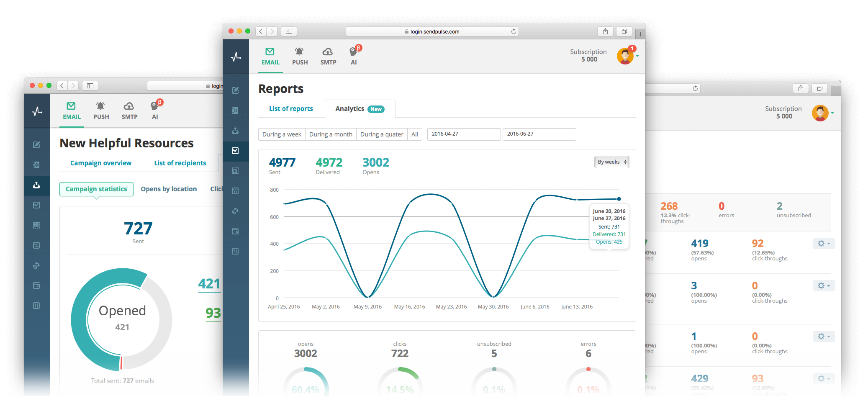Open the gear menu in the 1 opens row
The height and width of the screenshot is (396, 868).
(824, 337)
